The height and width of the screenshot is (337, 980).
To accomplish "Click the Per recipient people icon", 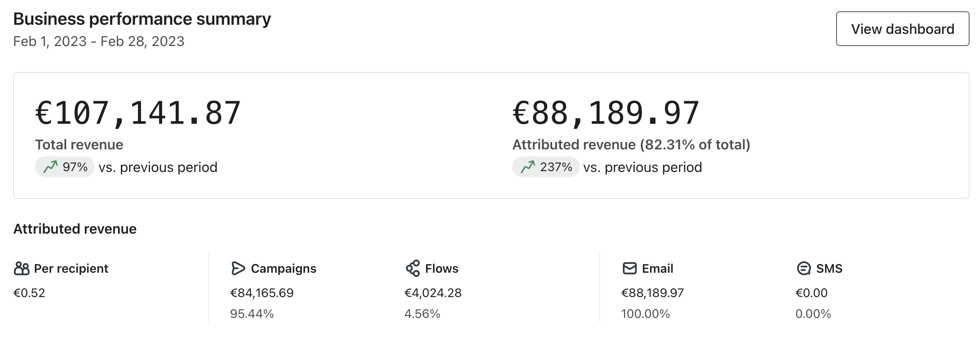I will [21, 269].
